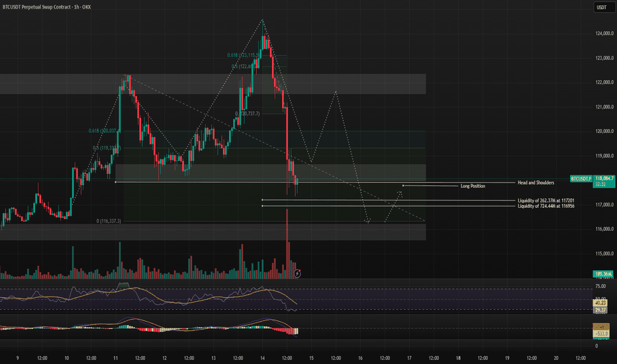Click the MACD value tag -533.0
This screenshot has width=617, height=364.
click(601, 334)
